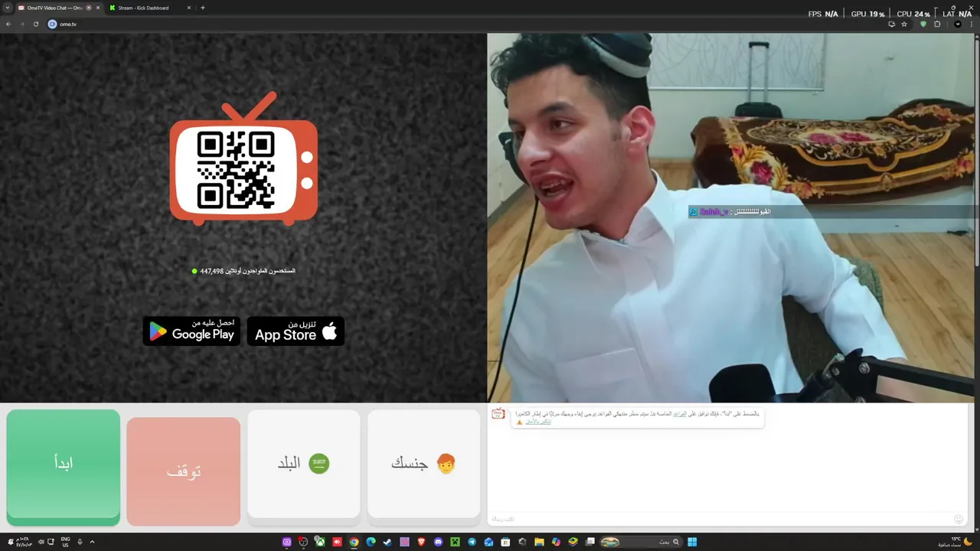Open Discord from the taskbar
The width and height of the screenshot is (980, 551).
(438, 542)
